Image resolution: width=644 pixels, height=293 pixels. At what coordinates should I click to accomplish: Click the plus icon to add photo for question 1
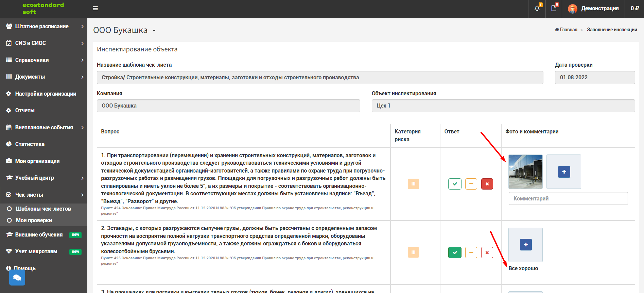(564, 172)
